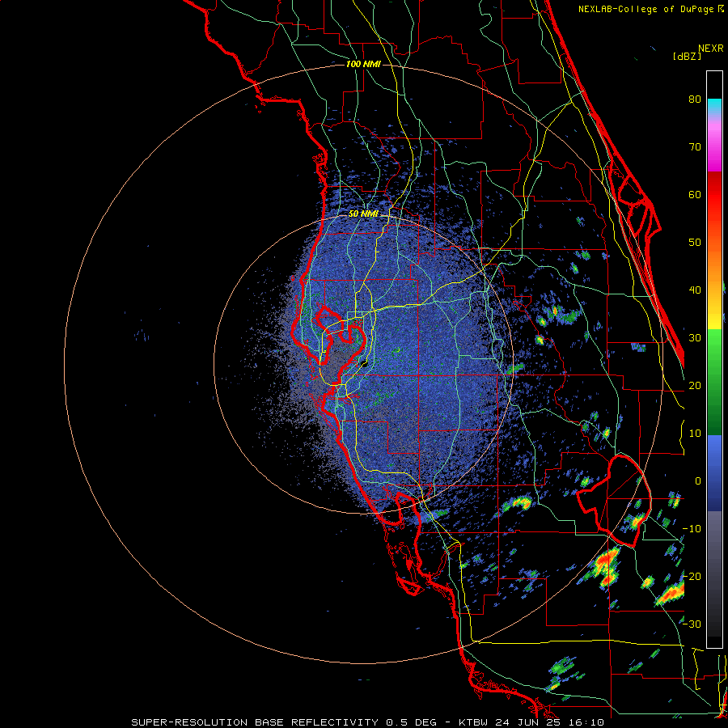Click the NEXLAB-College of DuPage header text
Screen dimensions: 728x728
pos(647,9)
